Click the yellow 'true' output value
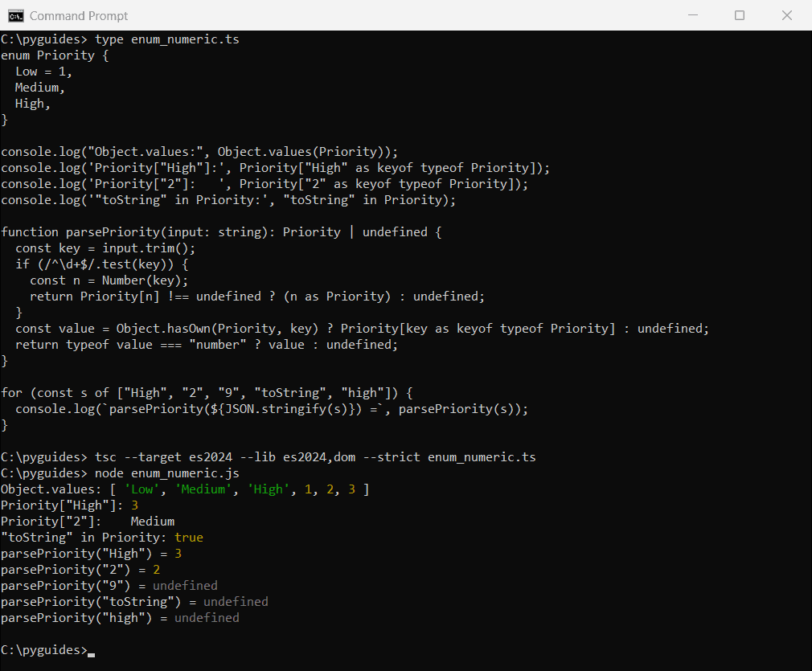This screenshot has height=671, width=812. click(188, 538)
